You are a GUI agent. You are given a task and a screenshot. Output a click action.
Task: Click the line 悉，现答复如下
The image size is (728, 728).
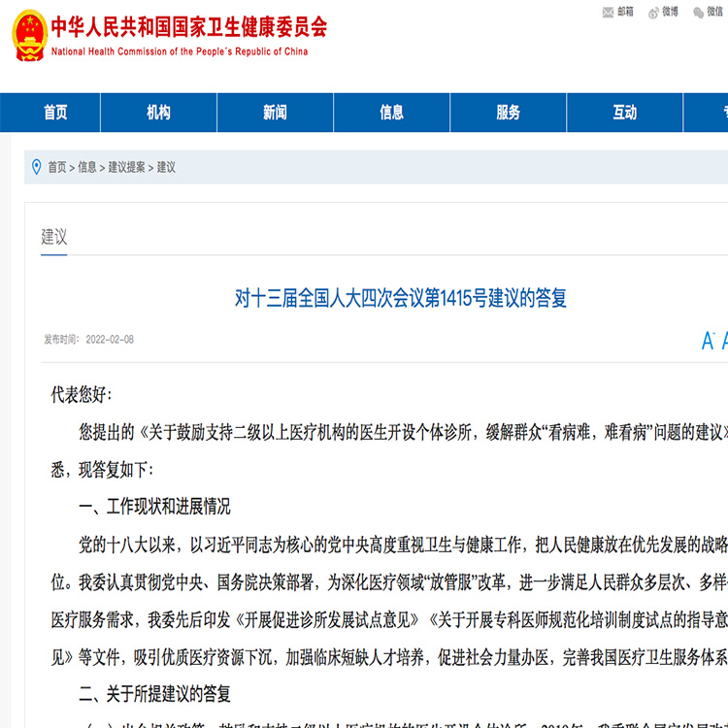(x=102, y=470)
